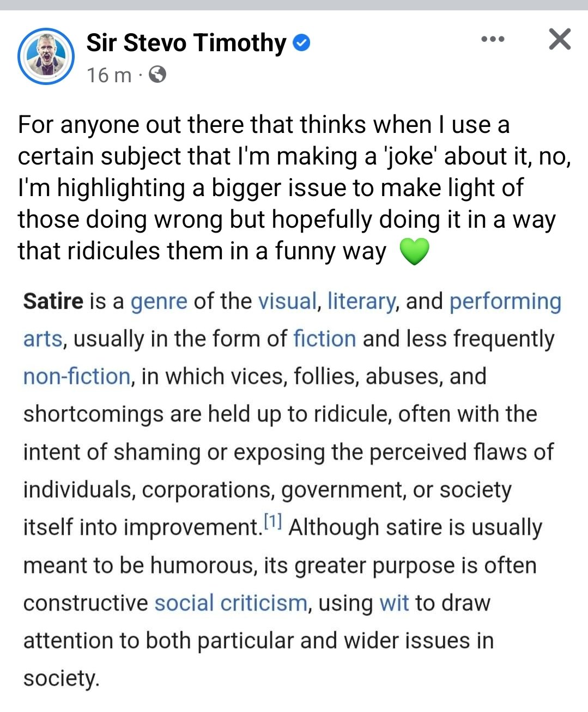588x712 pixels.
Task: Click the blue verified badge
Action: pyautogui.click(x=302, y=42)
